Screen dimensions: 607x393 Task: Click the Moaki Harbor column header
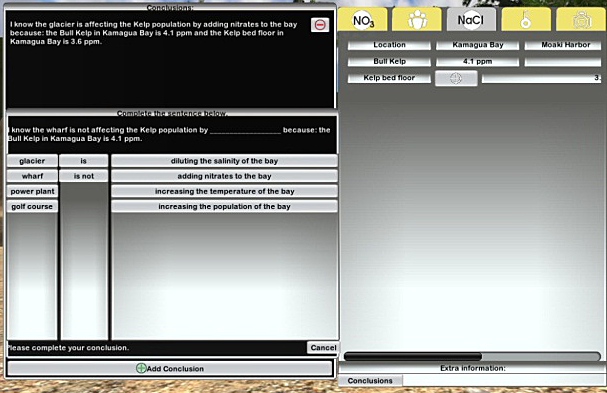click(x=565, y=45)
